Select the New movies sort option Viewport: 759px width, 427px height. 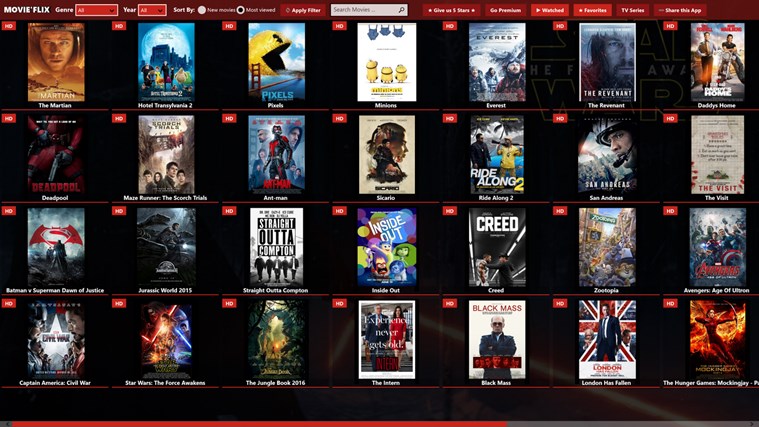pos(201,10)
